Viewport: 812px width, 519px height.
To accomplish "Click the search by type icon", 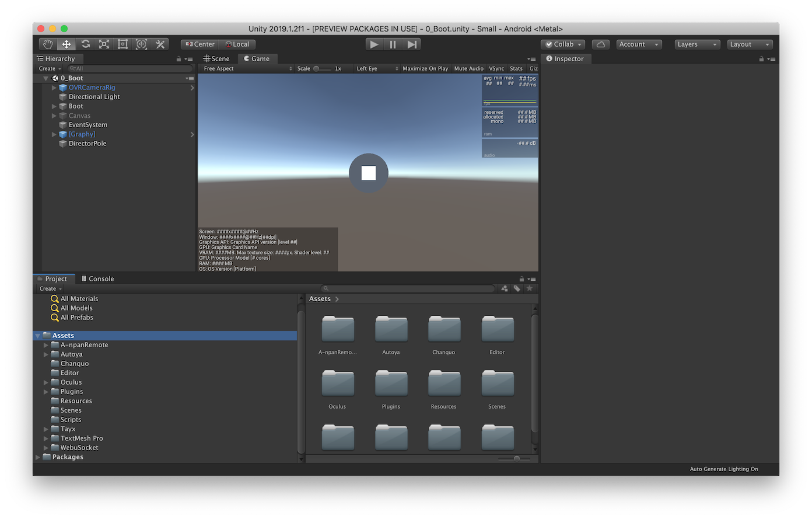I will click(x=505, y=288).
